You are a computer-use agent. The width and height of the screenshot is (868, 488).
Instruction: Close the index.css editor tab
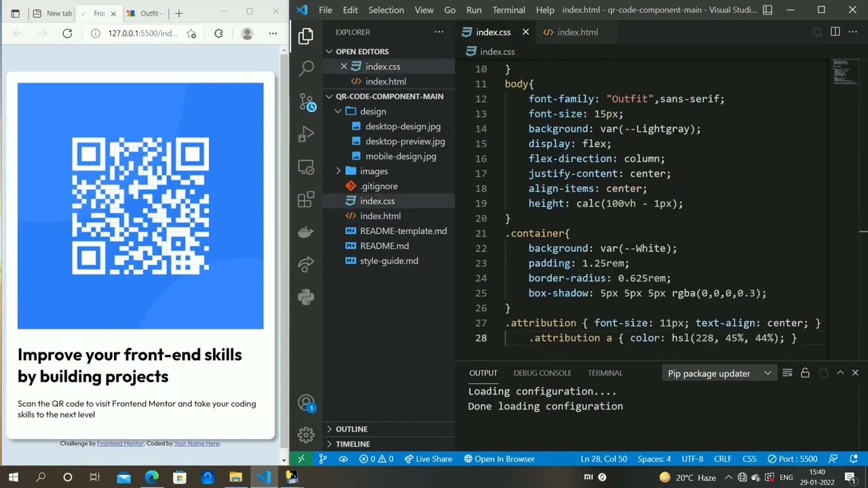(x=526, y=32)
